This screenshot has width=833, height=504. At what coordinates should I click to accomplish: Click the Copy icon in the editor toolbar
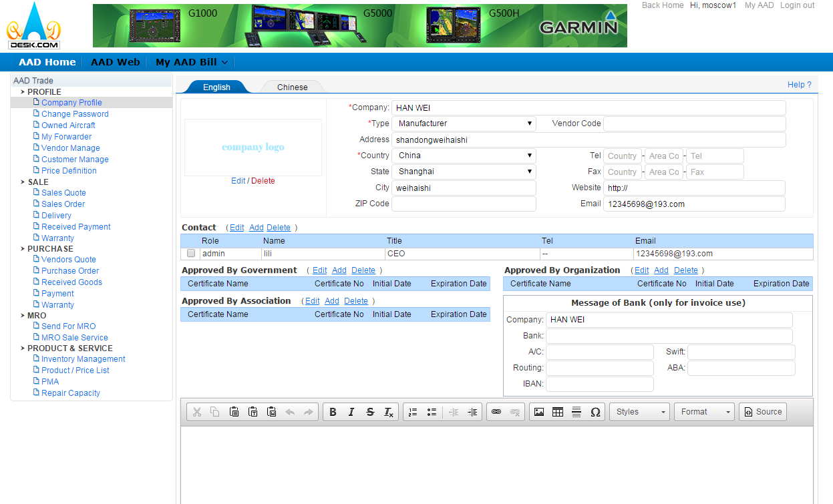215,412
